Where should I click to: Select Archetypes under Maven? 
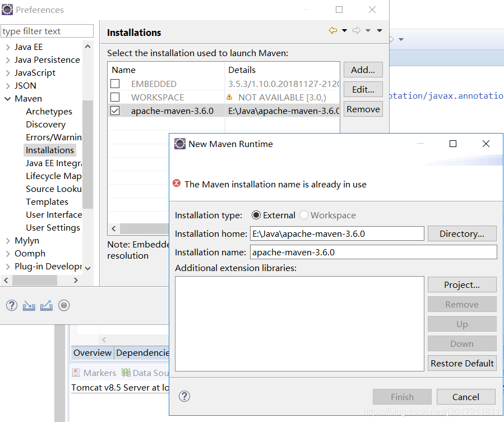(x=49, y=111)
